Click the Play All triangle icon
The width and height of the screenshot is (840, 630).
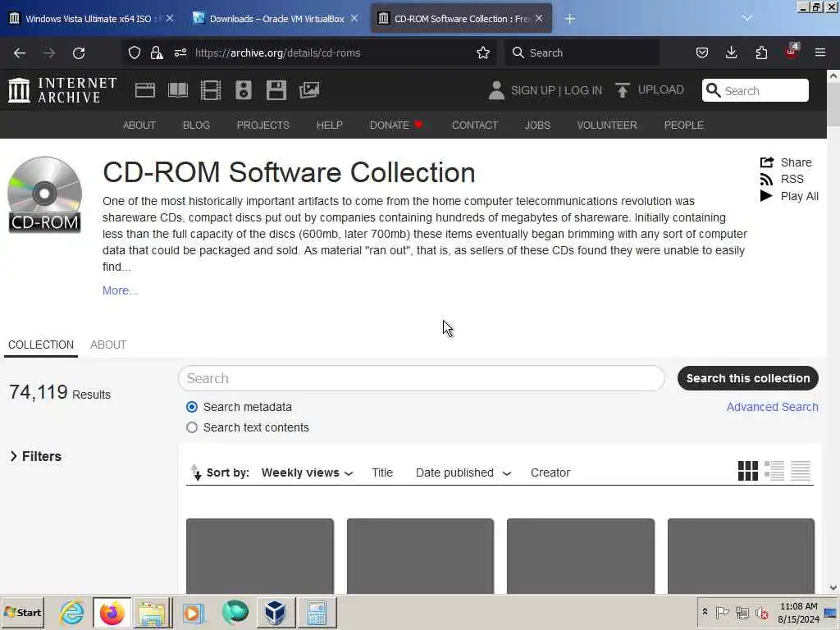point(766,196)
